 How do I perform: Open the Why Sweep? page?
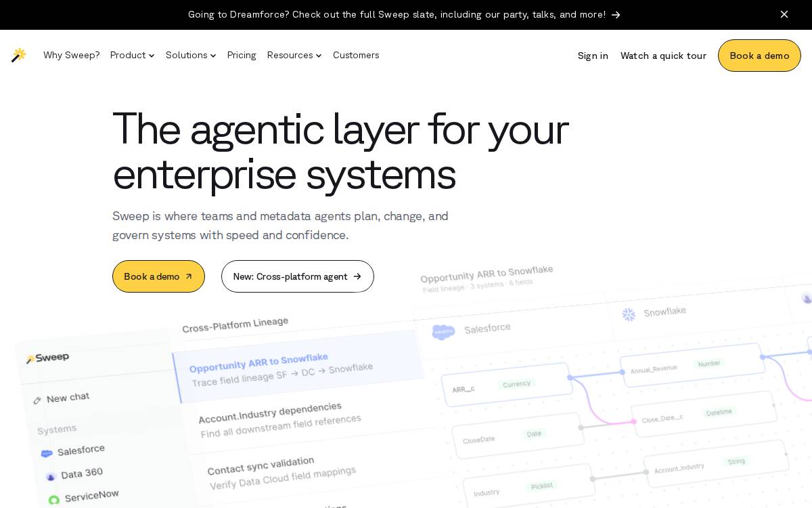coord(72,56)
